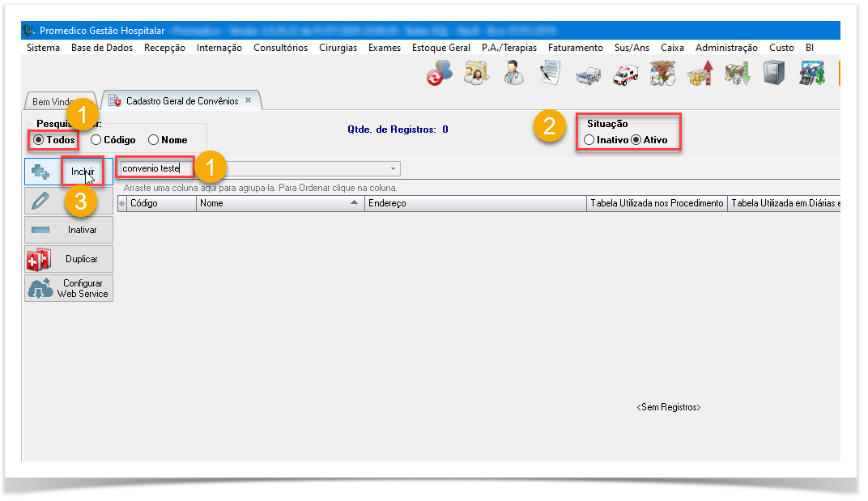Click the grid selector corner cell
The width and height of the screenshot is (868, 501).
coord(122,203)
